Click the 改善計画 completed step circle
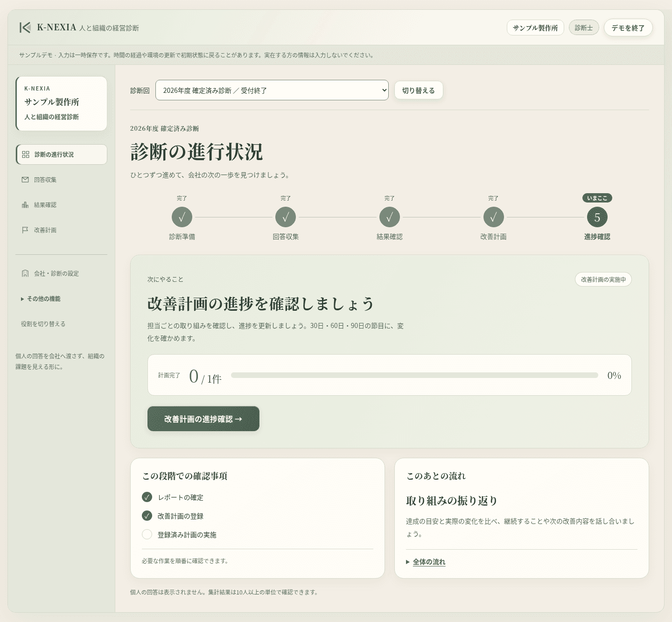 pos(493,217)
